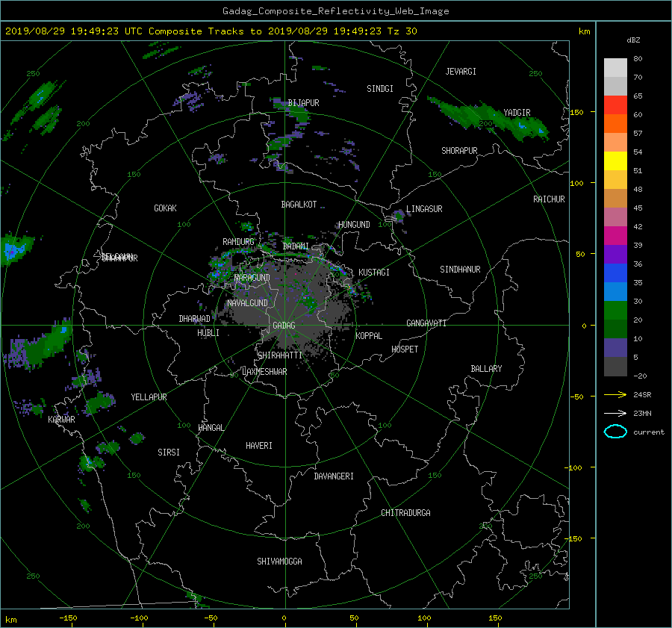The image size is (672, 628).
Task: Pick the magenta 42 dBZ legend swatch
Action: click(615, 235)
